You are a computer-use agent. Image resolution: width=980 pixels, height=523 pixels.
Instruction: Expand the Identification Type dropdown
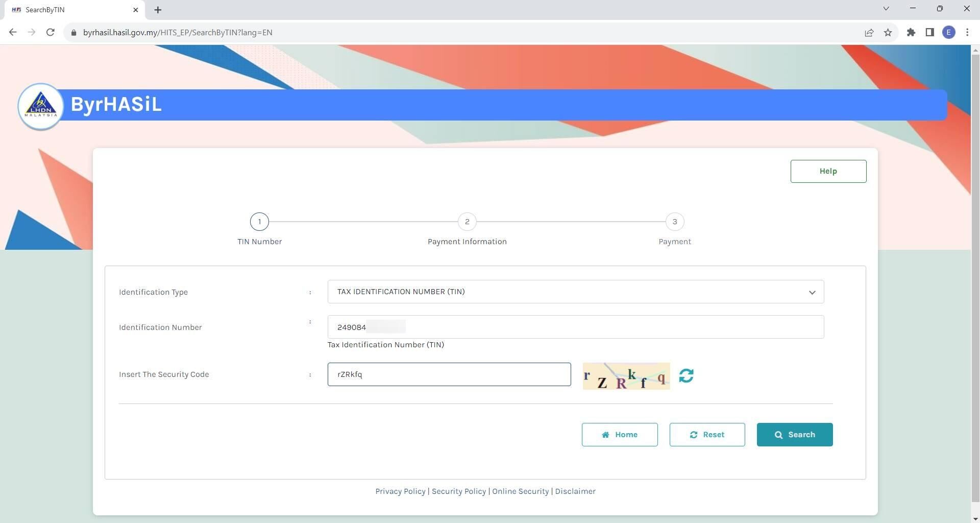(x=576, y=292)
